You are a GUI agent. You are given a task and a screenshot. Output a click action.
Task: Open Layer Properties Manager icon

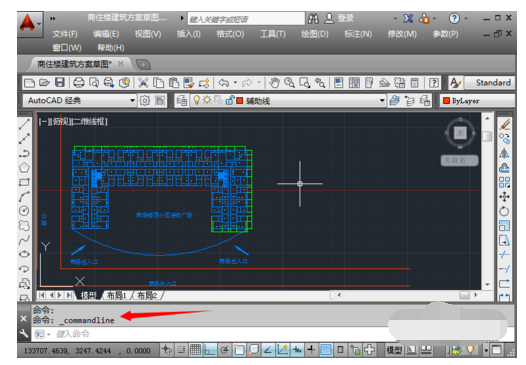click(181, 100)
